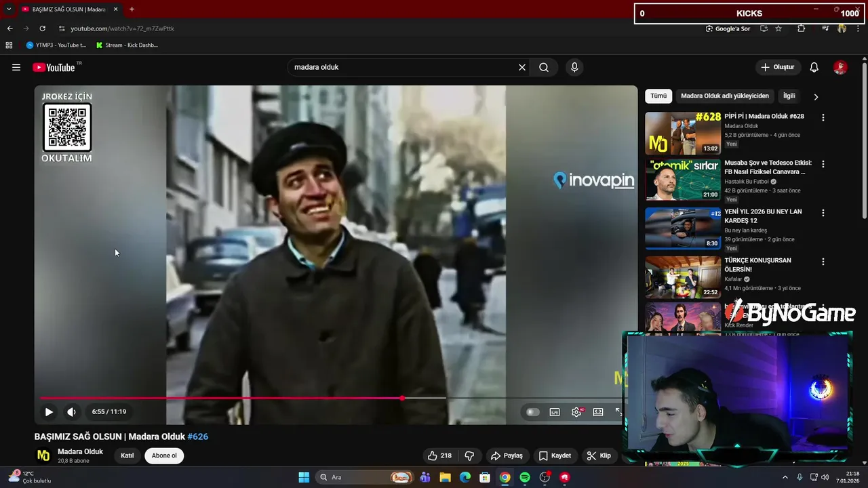Toggle autoplay switch in player
Image resolution: width=868 pixels, height=488 pixels.
(533, 411)
